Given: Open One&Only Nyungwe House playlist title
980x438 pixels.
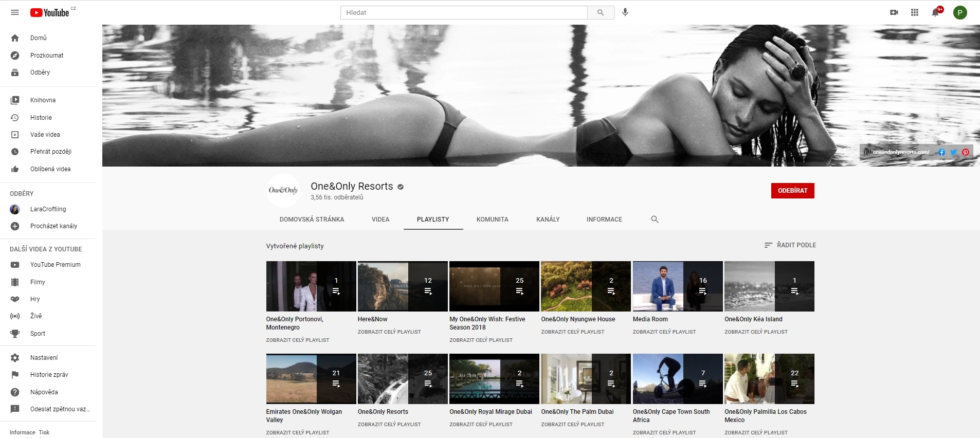Looking at the screenshot, I should pyautogui.click(x=578, y=319).
